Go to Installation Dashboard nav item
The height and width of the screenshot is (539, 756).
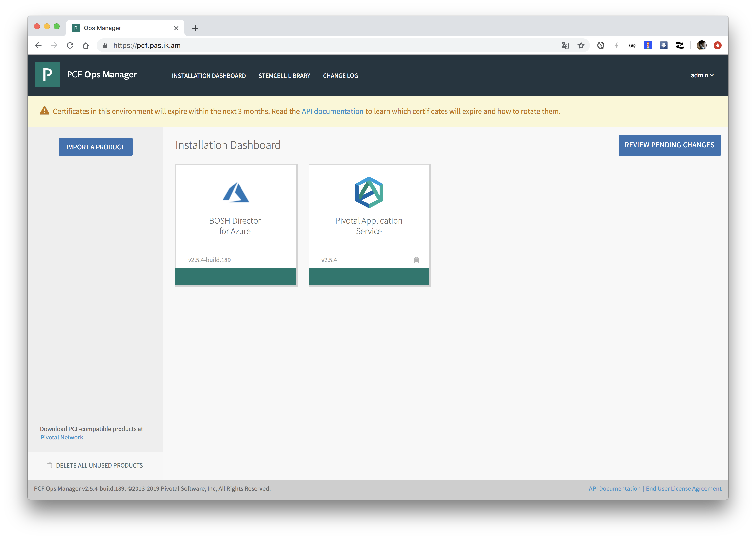(x=209, y=76)
